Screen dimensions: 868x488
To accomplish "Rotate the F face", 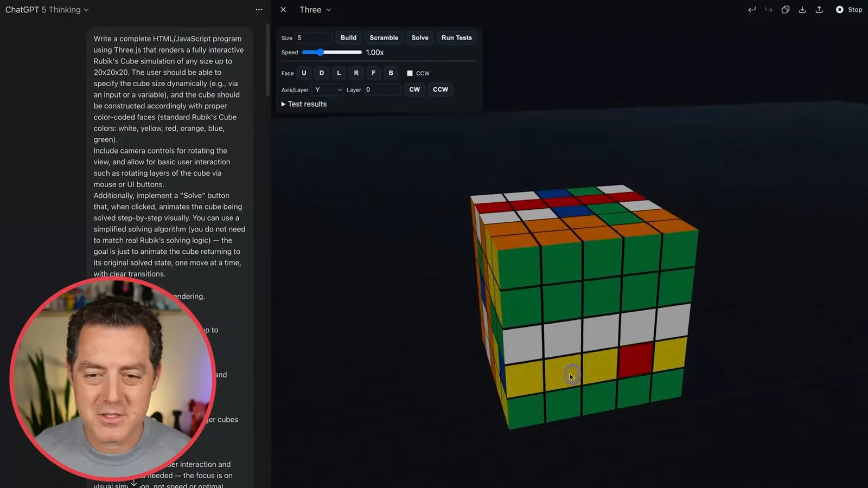I will (x=373, y=73).
